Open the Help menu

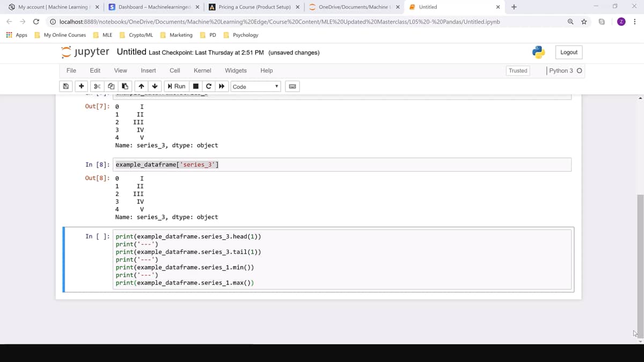[x=267, y=70]
